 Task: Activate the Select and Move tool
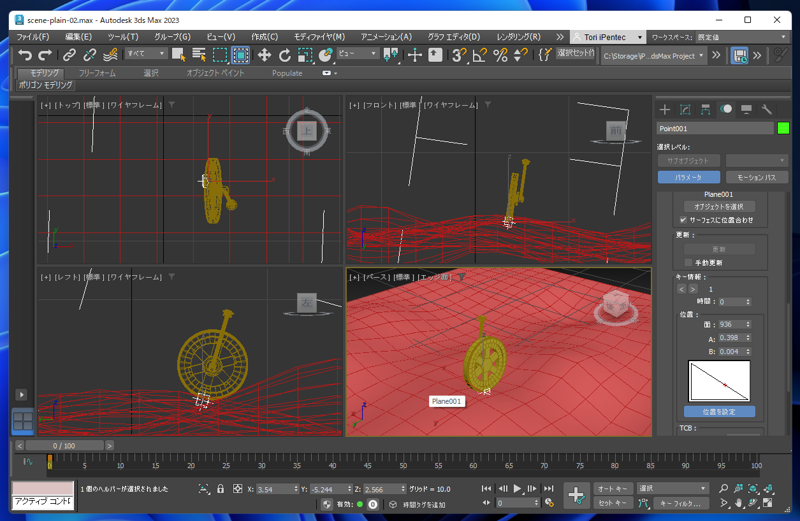click(264, 55)
